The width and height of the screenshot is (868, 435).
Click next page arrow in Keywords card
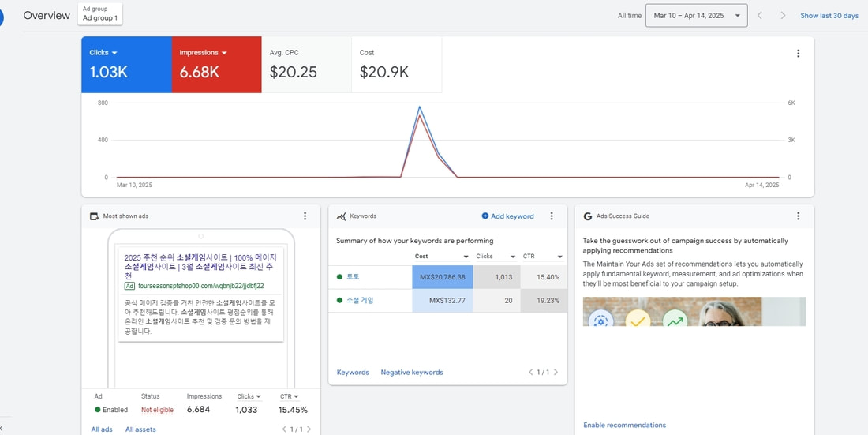coord(556,372)
